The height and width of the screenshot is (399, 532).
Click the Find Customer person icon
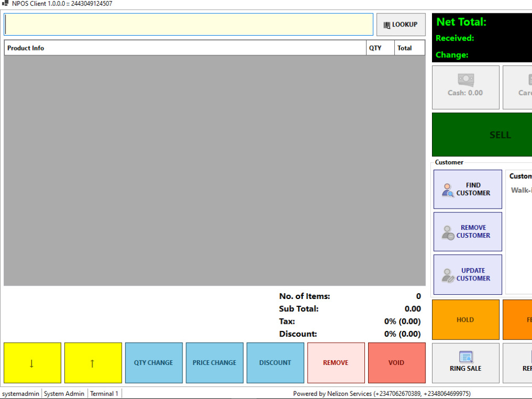[x=447, y=190]
